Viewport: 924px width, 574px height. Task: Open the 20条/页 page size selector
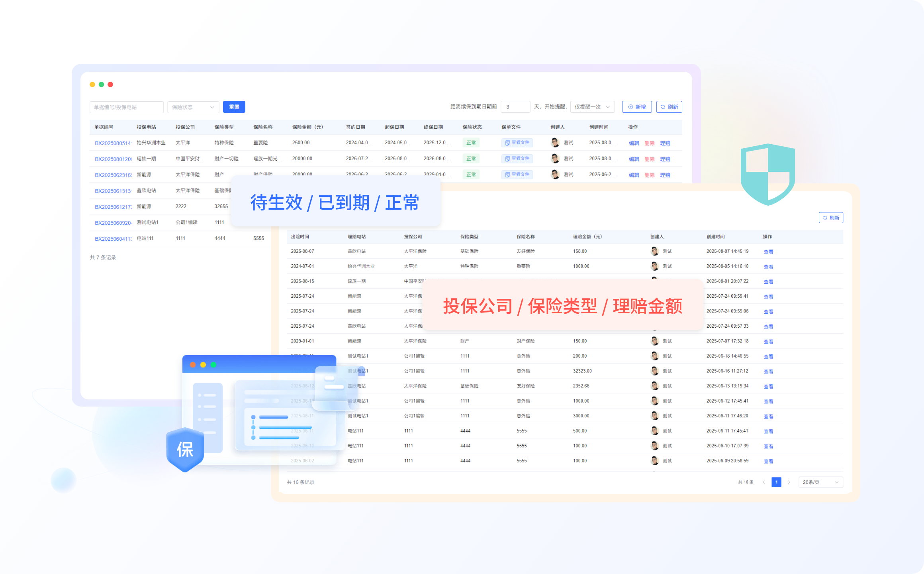(x=820, y=482)
